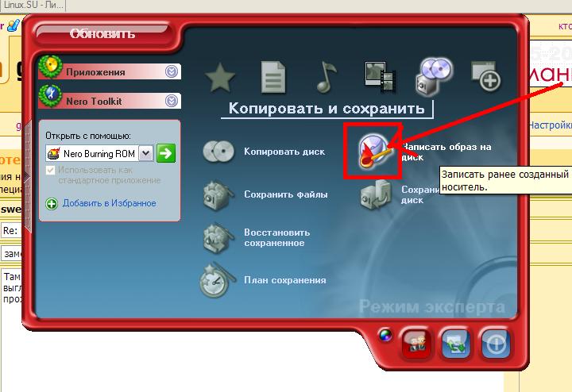
Task: Click the Настройки link in browser
Action: pos(550,125)
